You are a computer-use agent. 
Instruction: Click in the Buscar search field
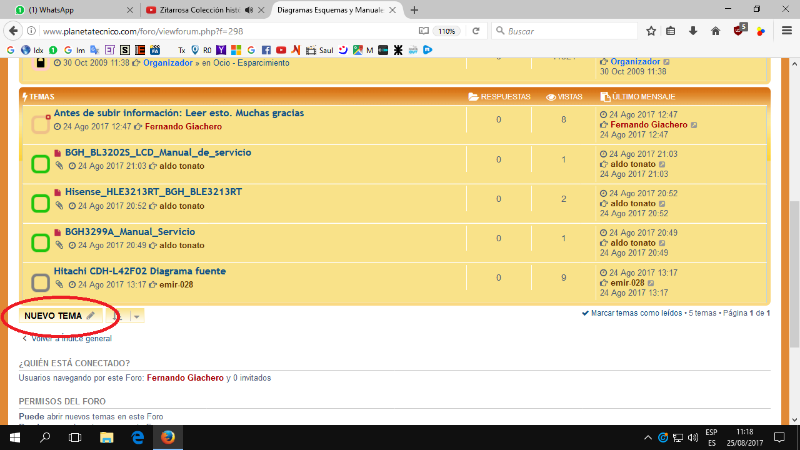point(560,31)
